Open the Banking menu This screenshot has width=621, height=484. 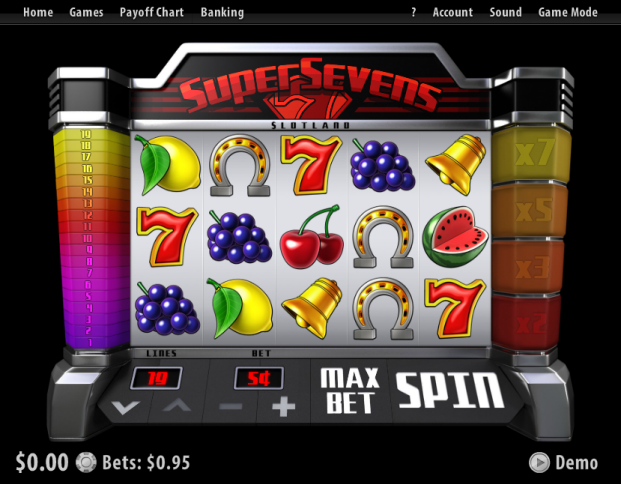(222, 12)
